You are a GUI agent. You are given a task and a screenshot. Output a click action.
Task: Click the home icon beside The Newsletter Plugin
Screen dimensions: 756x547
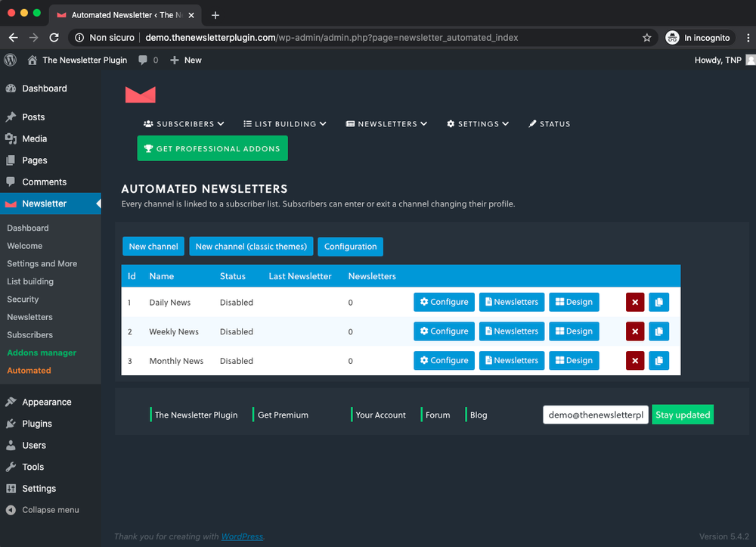[x=33, y=60]
